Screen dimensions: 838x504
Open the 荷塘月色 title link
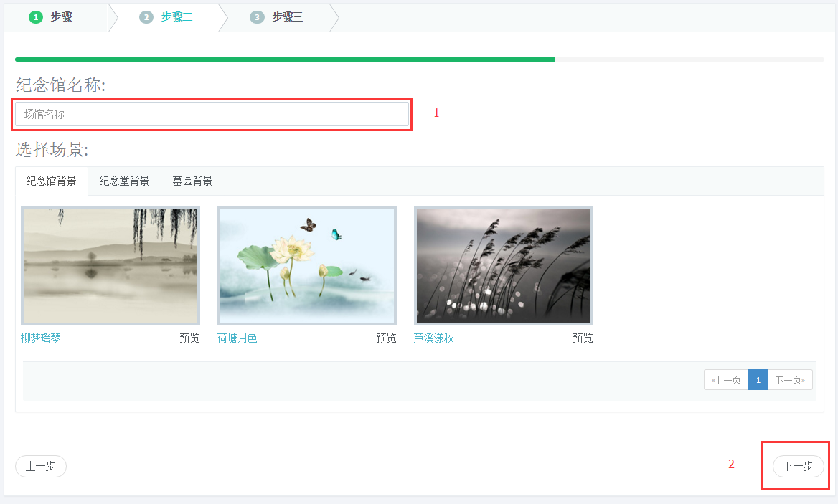click(x=237, y=338)
